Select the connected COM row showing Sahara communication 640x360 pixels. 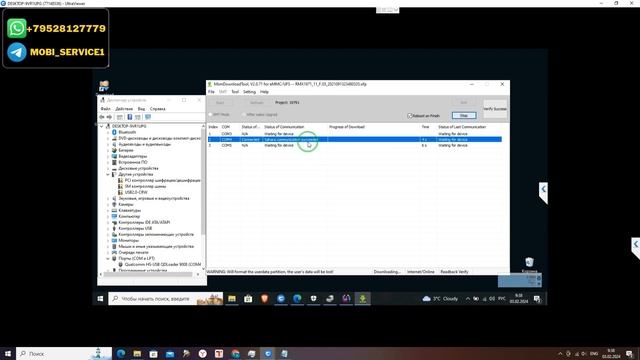(x=355, y=140)
